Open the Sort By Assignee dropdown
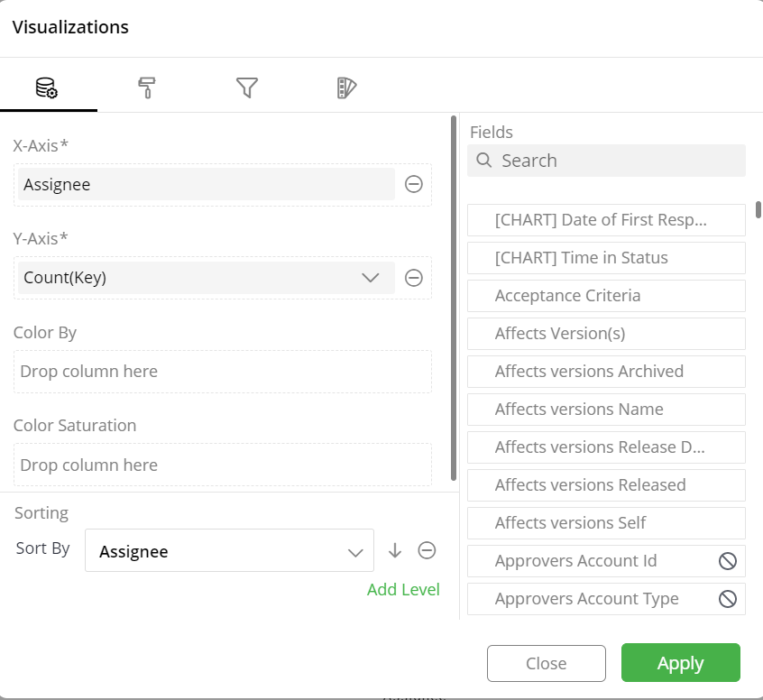This screenshot has height=700, width=763. tap(229, 550)
